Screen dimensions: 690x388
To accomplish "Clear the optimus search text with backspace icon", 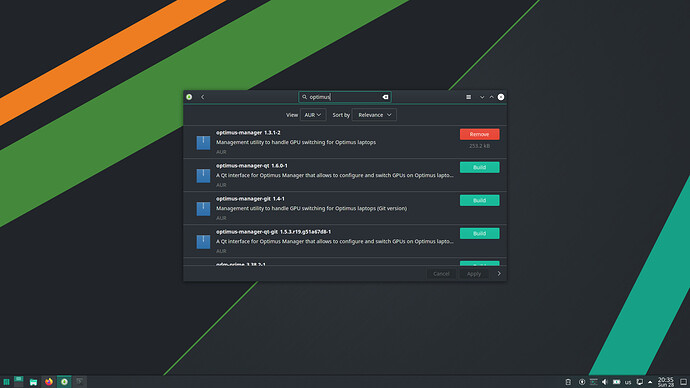I will coord(385,97).
